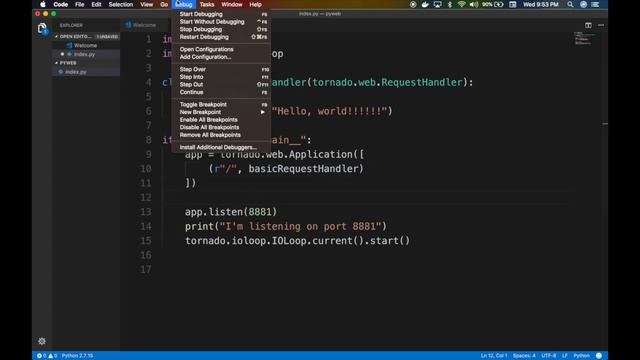This screenshot has width=640, height=360.
Task: Open the Code application menu
Action: tap(60, 4)
